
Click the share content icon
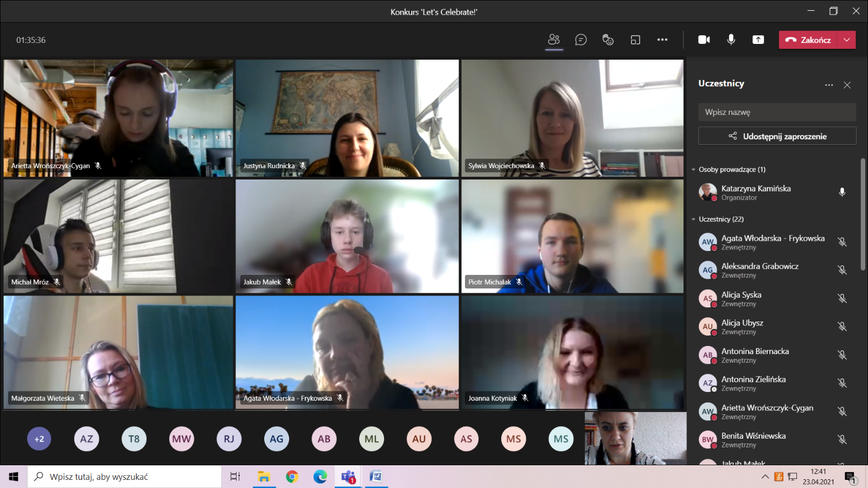pos(758,40)
